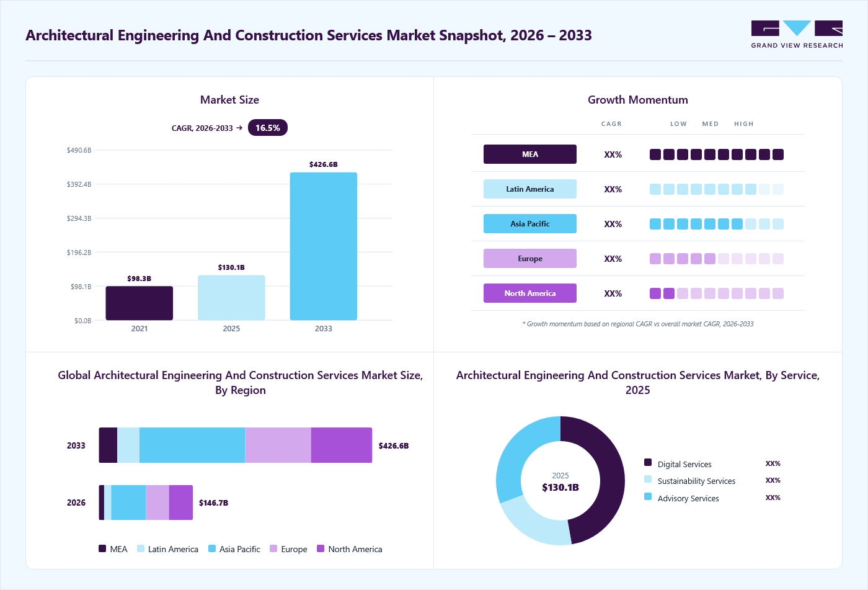Click the Sustainability Services legend swatch
This screenshot has width=868, height=590.
[x=648, y=479]
